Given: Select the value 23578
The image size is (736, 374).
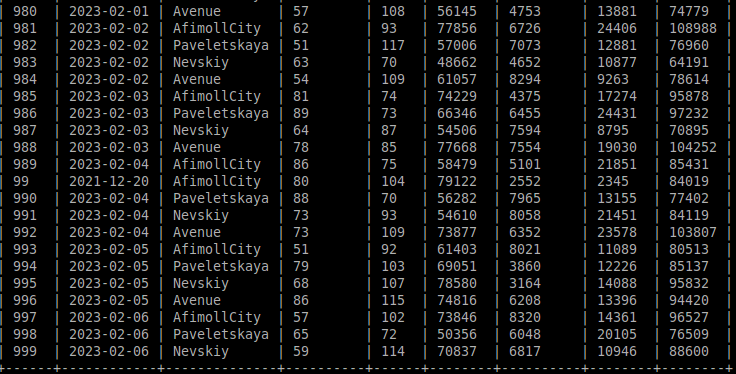Looking at the screenshot, I should [x=617, y=232].
